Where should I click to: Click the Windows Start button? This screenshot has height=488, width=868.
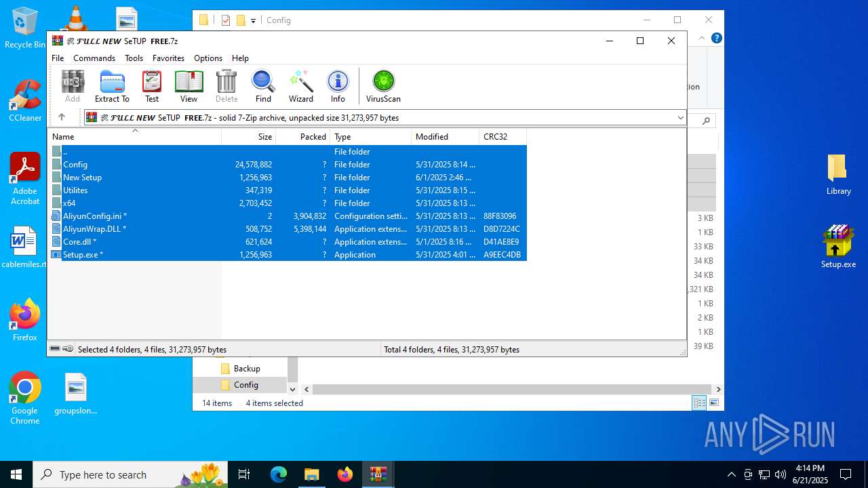[16, 474]
